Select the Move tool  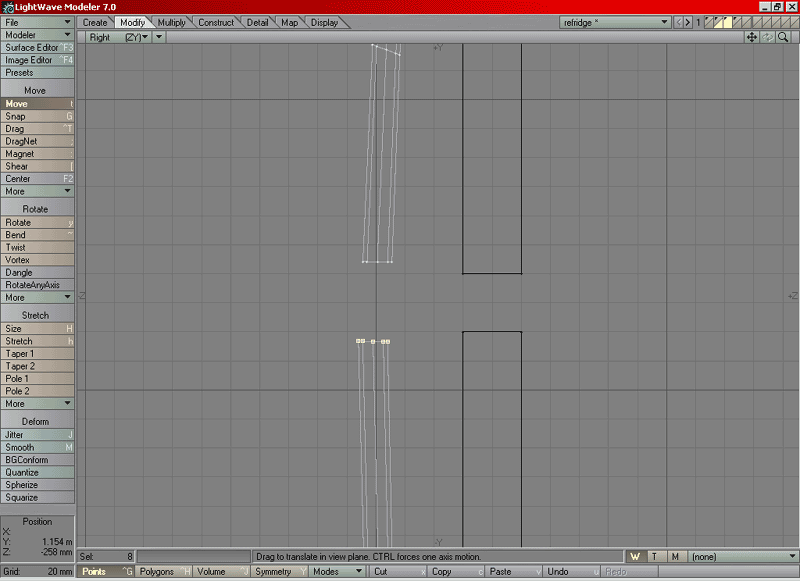pos(37,104)
